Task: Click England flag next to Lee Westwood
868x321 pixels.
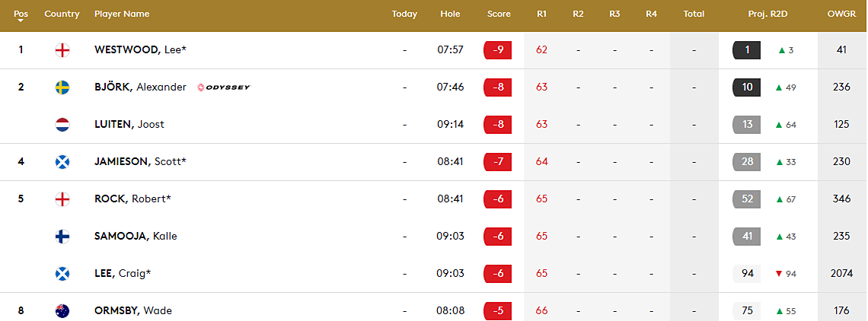Action: pyautogui.click(x=62, y=50)
